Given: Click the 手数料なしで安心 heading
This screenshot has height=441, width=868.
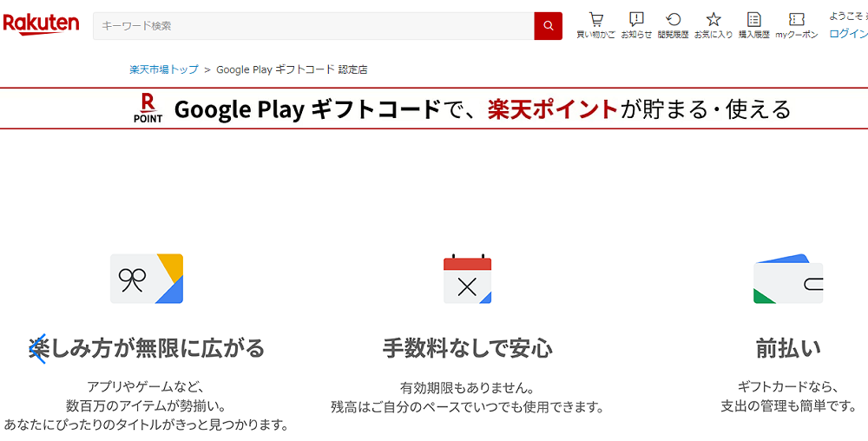Looking at the screenshot, I should [467, 349].
